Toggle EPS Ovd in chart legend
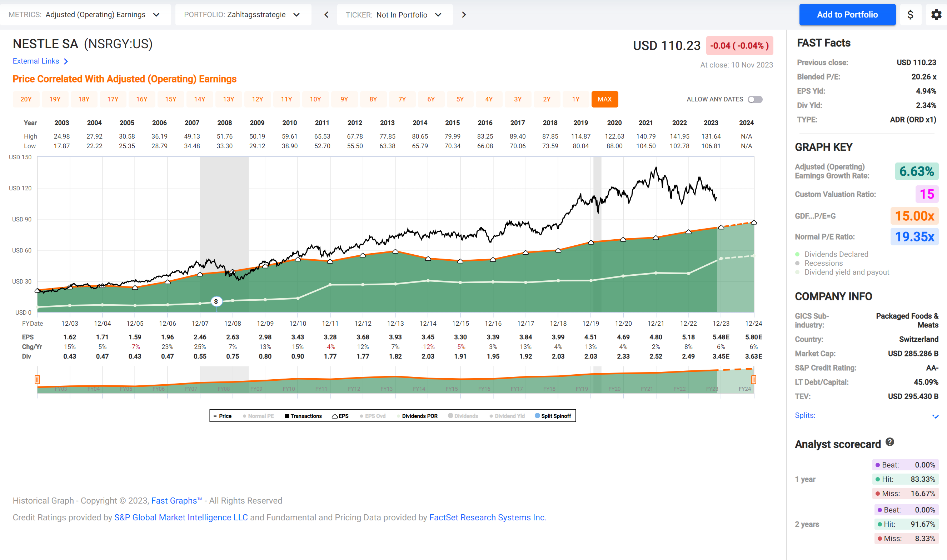947x560 pixels. [x=373, y=416]
